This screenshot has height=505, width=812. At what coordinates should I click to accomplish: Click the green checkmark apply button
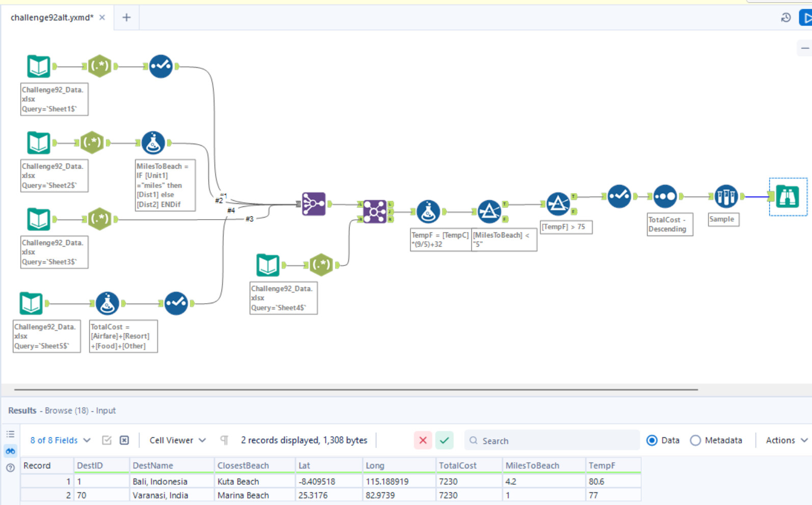(x=444, y=440)
